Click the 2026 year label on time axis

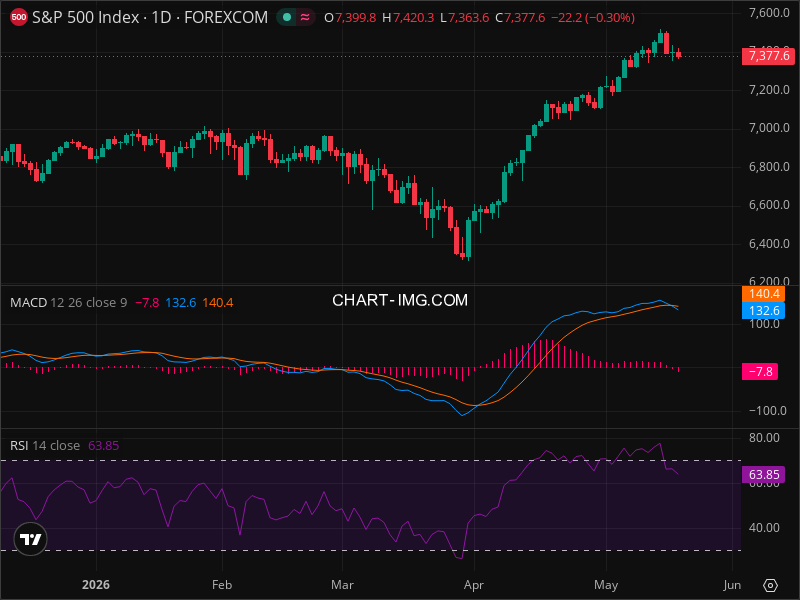[x=96, y=585]
